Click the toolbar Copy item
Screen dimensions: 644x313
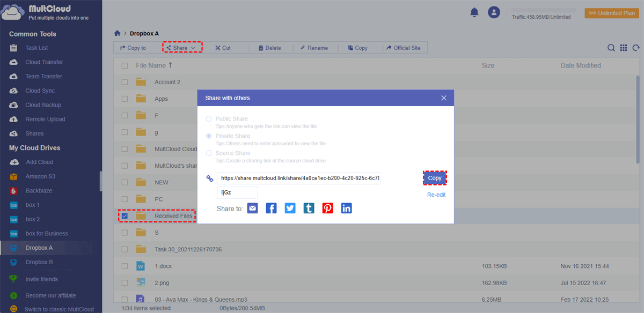[357, 48]
